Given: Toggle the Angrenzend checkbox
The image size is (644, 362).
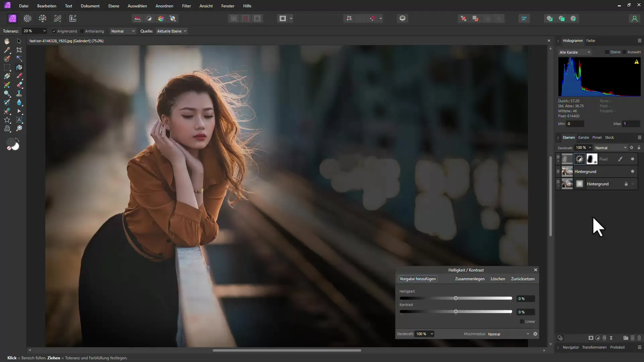Looking at the screenshot, I should [54, 31].
